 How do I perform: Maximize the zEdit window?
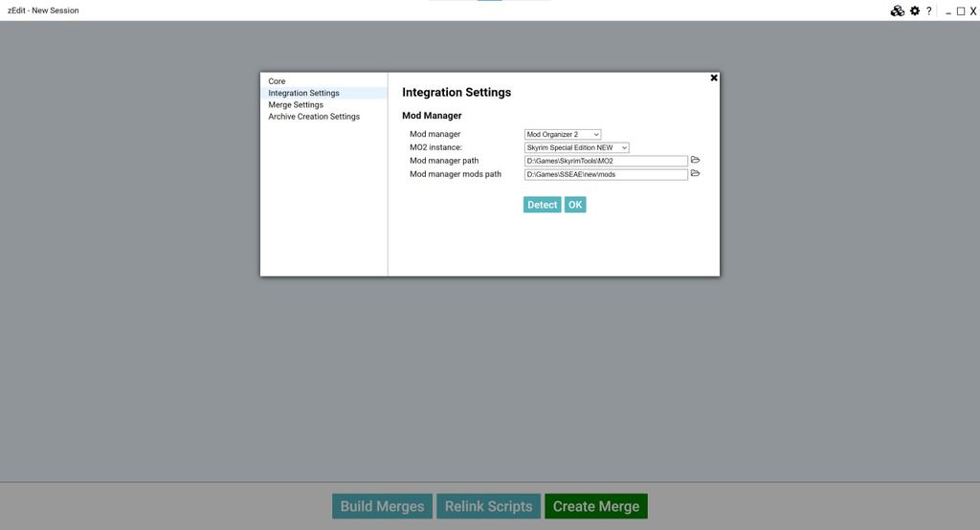[961, 11]
